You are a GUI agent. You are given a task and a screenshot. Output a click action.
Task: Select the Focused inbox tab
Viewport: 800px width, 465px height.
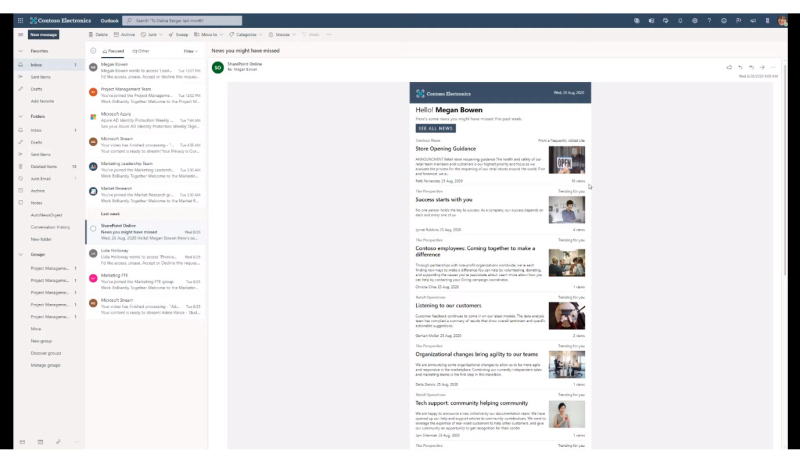pos(113,51)
